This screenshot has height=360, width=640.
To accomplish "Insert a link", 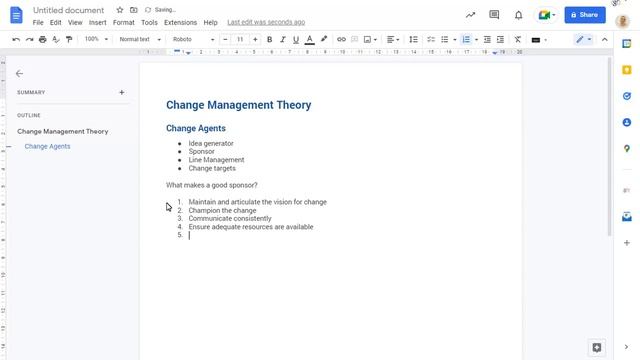I will (341, 40).
